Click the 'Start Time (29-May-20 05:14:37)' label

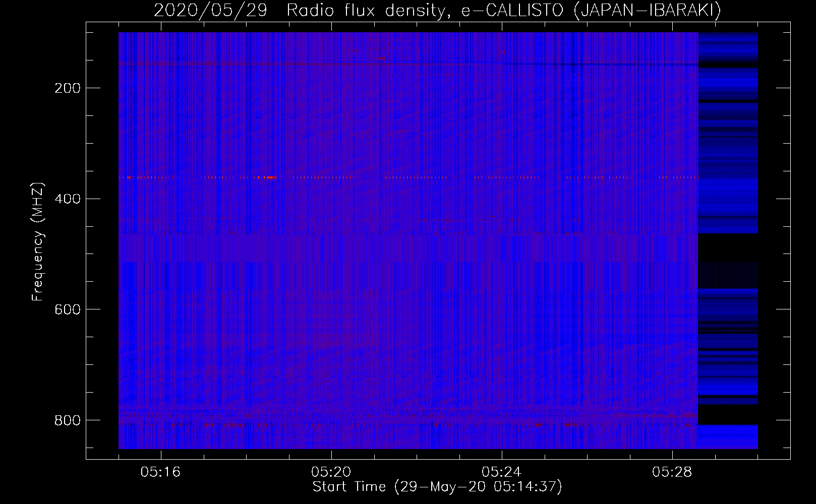437,487
